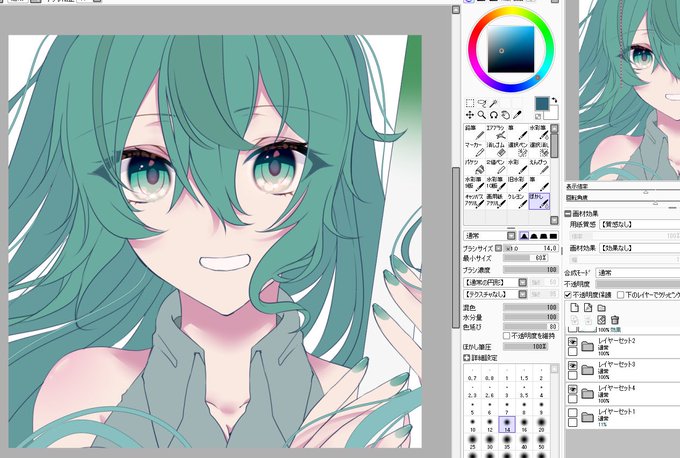This screenshot has width=680, height=458.
Task: Select the rectangular selection tool
Action: click(470, 103)
